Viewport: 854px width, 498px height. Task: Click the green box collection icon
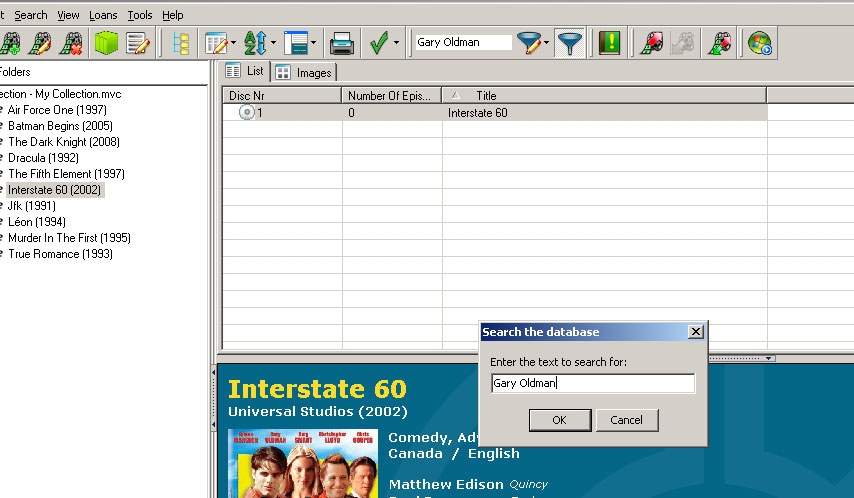(106, 43)
